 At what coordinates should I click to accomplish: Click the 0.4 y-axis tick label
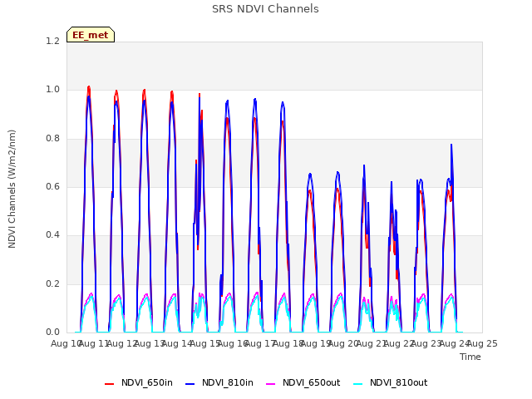52,234
